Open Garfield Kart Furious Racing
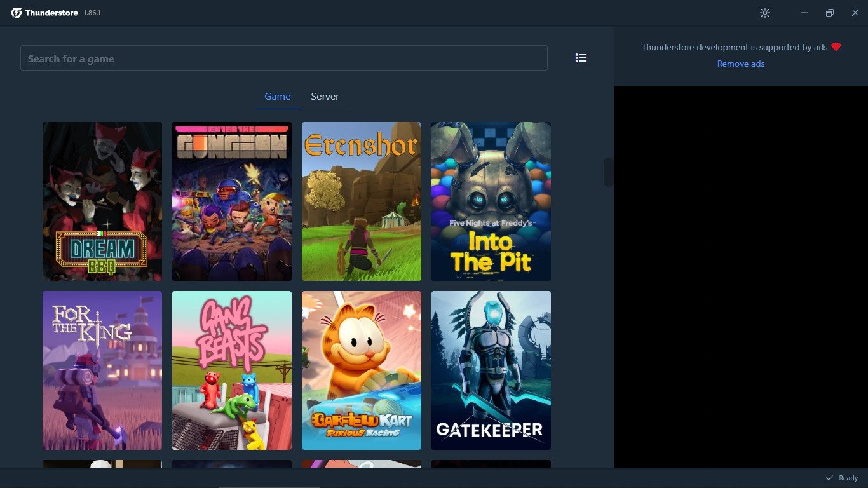This screenshot has height=488, width=868. coord(362,370)
